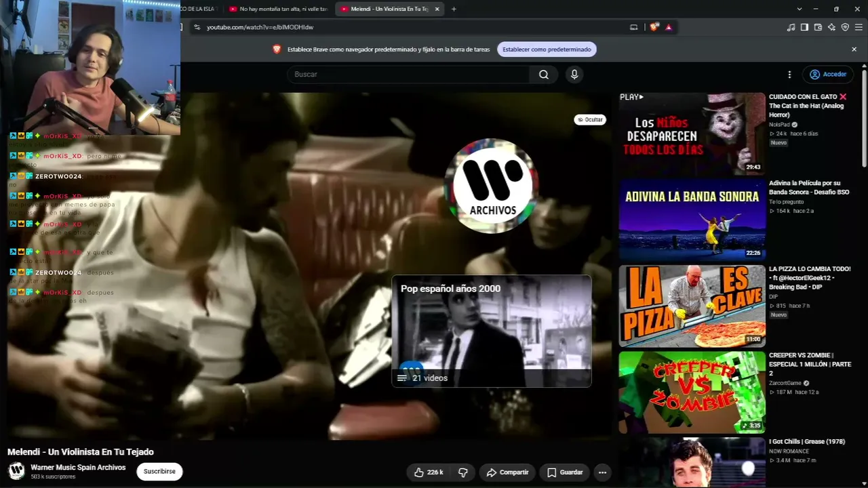Click the youtube.com address bar URL
Image resolution: width=868 pixels, height=488 pixels.
[x=260, y=27]
